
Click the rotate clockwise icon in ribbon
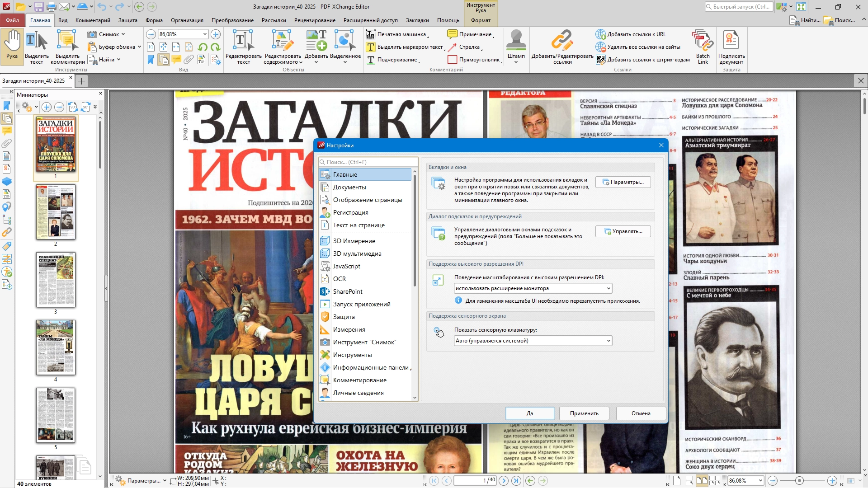click(x=215, y=47)
